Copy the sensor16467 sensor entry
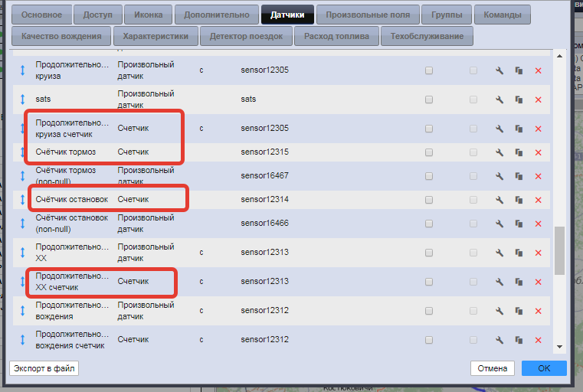Viewport: 583px width, 392px height. pyautogui.click(x=519, y=176)
